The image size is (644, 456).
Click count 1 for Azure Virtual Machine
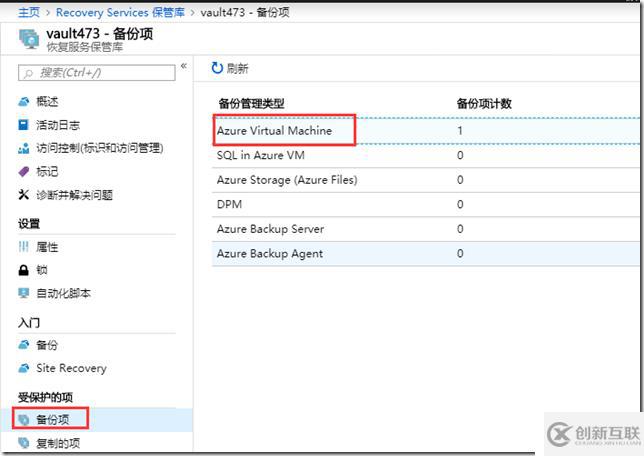[x=460, y=131]
